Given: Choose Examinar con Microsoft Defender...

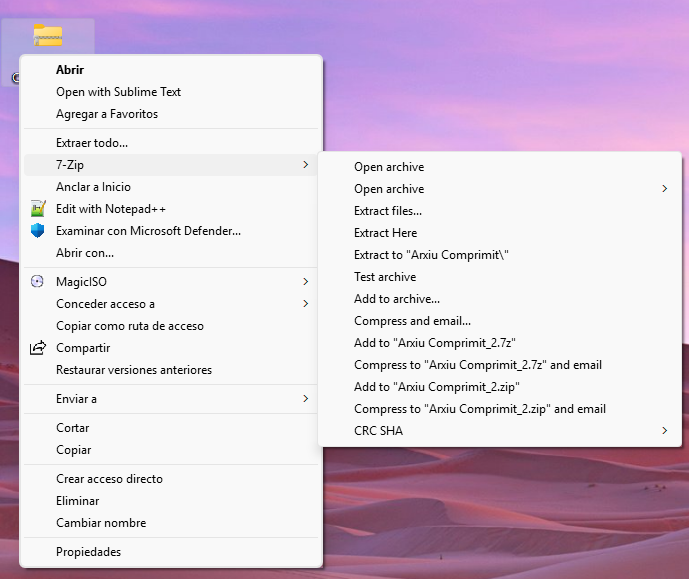Looking at the screenshot, I should click(x=170, y=231).
